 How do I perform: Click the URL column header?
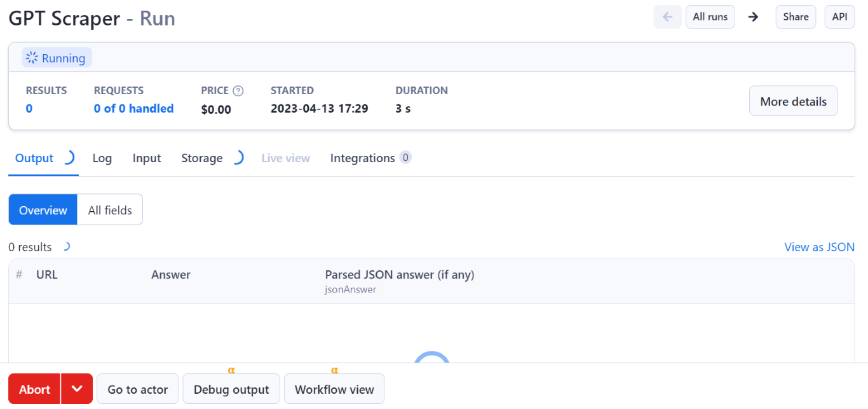click(47, 275)
